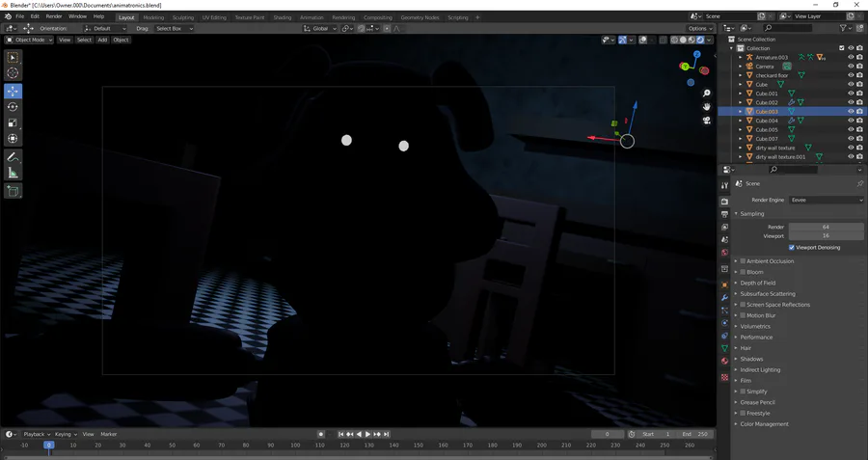Viewport: 868px width, 460px height.
Task: Open the timeline Keying menu
Action: (x=66, y=435)
